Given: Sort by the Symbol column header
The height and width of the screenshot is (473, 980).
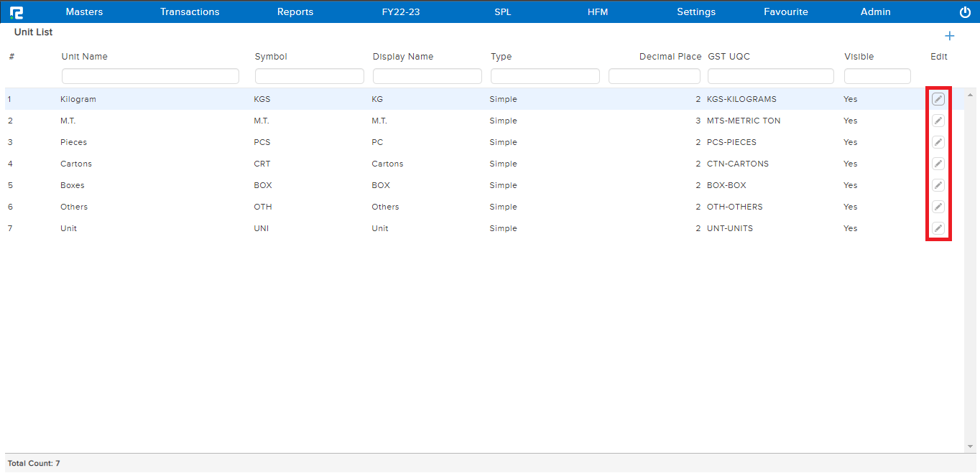Looking at the screenshot, I should point(271,57).
